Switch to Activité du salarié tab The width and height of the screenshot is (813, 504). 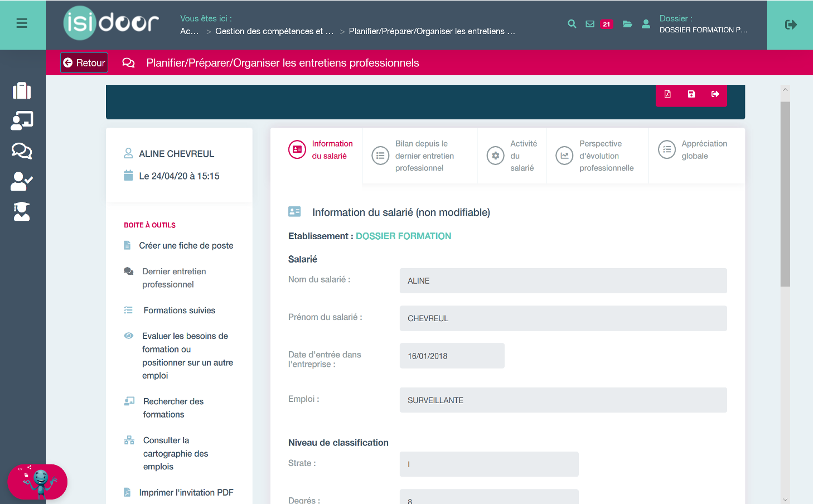[x=511, y=156]
